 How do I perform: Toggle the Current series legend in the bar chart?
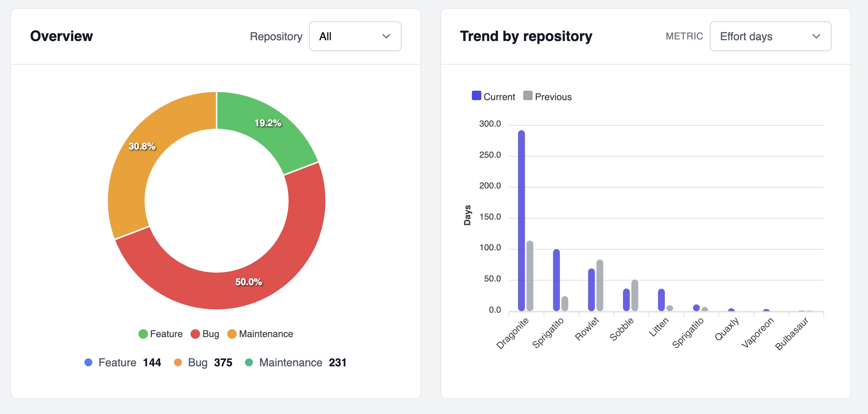tap(493, 97)
